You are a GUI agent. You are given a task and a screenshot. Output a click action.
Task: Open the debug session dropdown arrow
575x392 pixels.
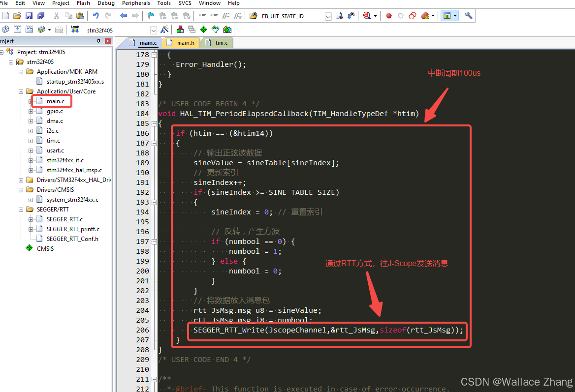click(x=375, y=16)
